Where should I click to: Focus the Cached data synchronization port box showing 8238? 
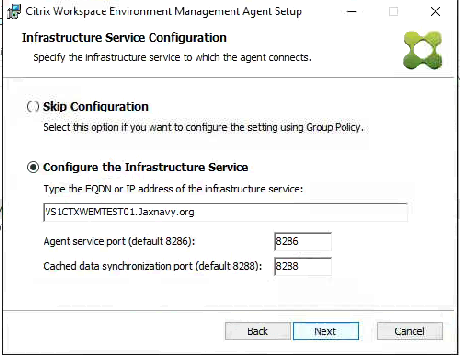[x=303, y=266]
